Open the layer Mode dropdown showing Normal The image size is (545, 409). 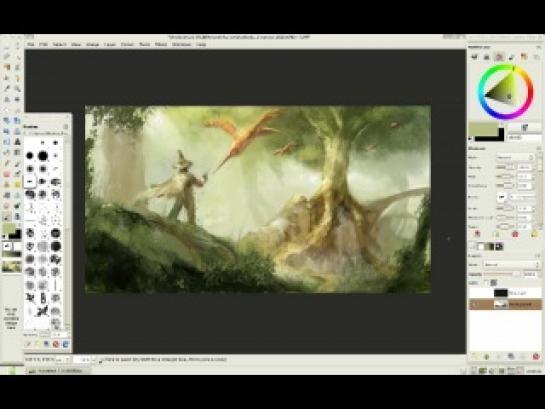click(511, 265)
